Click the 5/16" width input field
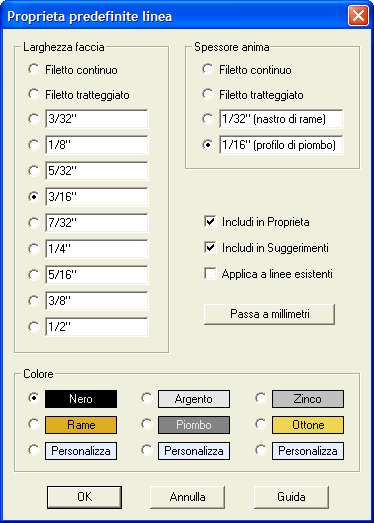The width and height of the screenshot is (374, 523). coord(97,275)
